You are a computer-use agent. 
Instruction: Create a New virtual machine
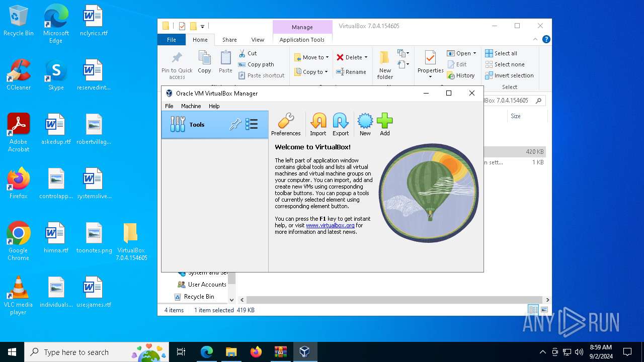click(365, 124)
